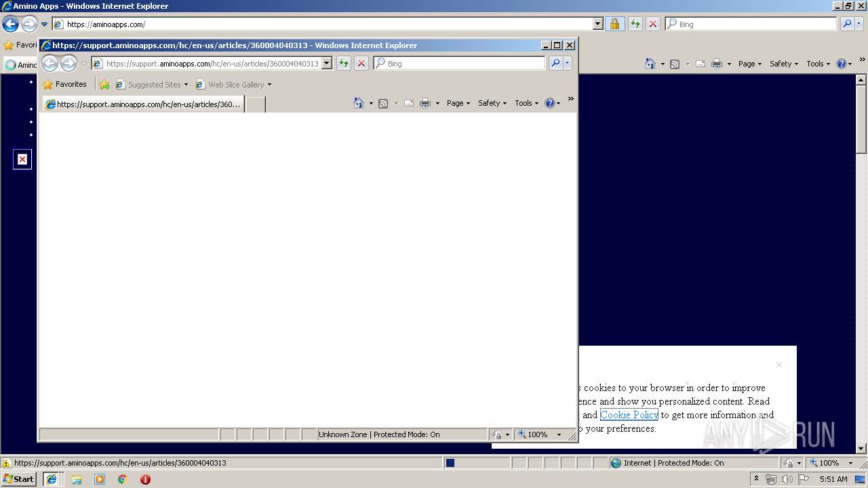This screenshot has height=488, width=868.
Task: Click Internet Explorer taskbar icon
Action: coord(51,479)
